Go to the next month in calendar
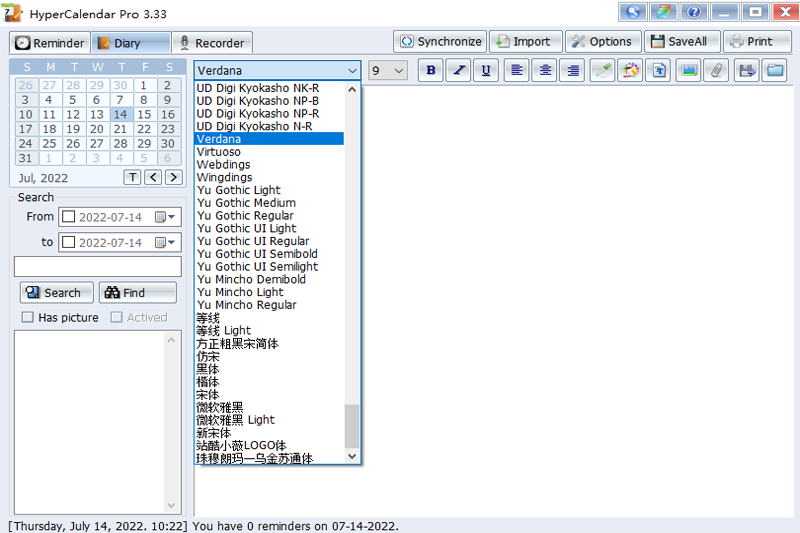 pyautogui.click(x=174, y=177)
